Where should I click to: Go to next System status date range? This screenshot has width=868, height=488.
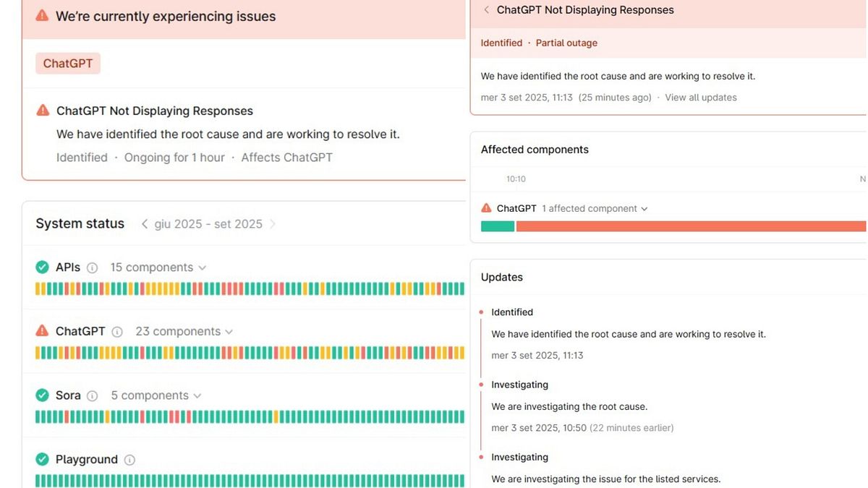[273, 224]
